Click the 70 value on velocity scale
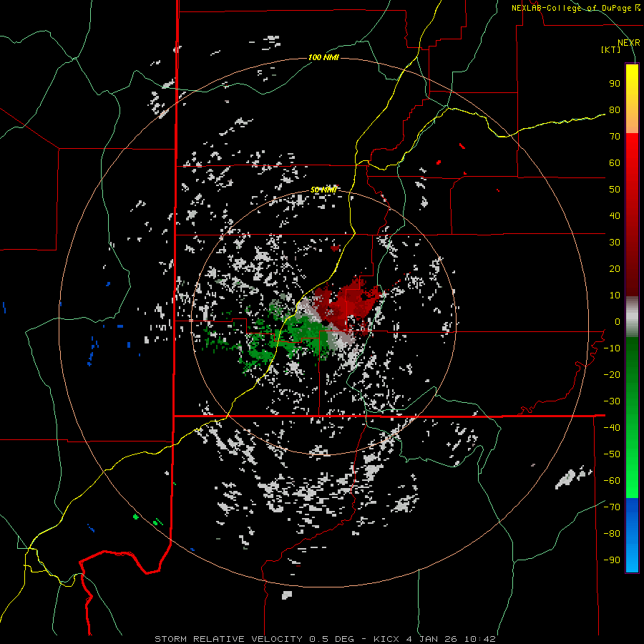This screenshot has height=644, width=644. (615, 137)
